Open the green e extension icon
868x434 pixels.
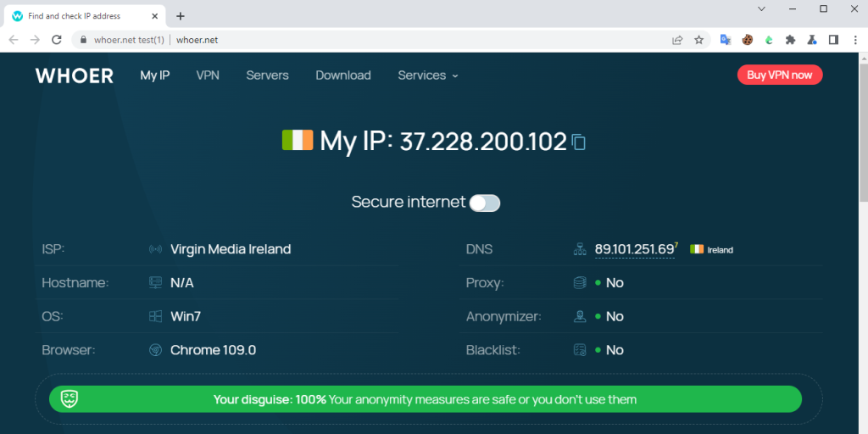click(769, 40)
